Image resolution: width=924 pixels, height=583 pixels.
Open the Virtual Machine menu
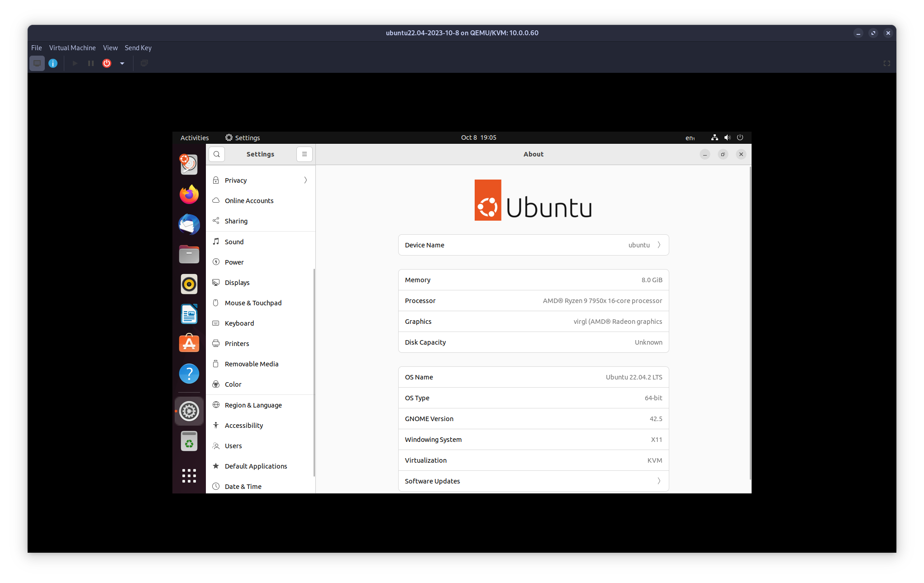pyautogui.click(x=72, y=48)
